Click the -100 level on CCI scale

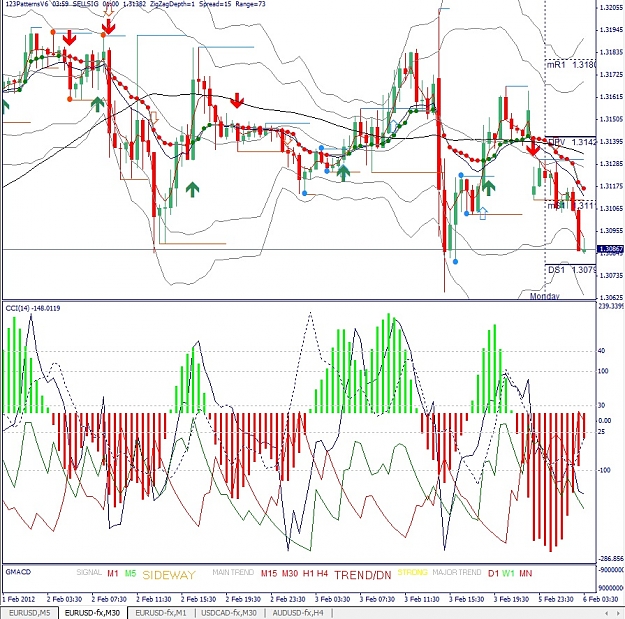[x=604, y=470]
